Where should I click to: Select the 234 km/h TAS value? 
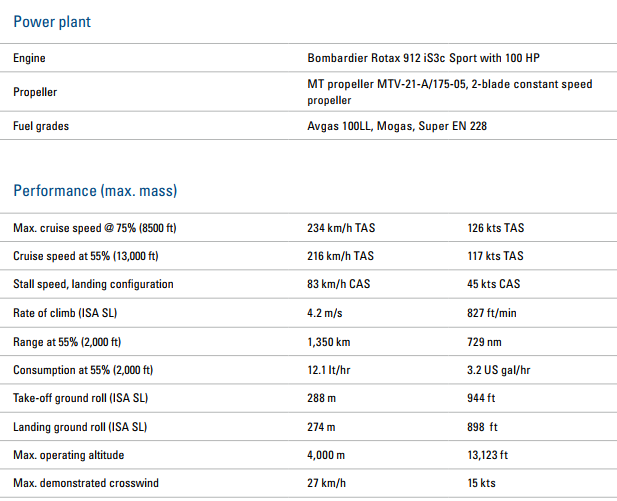pos(341,228)
